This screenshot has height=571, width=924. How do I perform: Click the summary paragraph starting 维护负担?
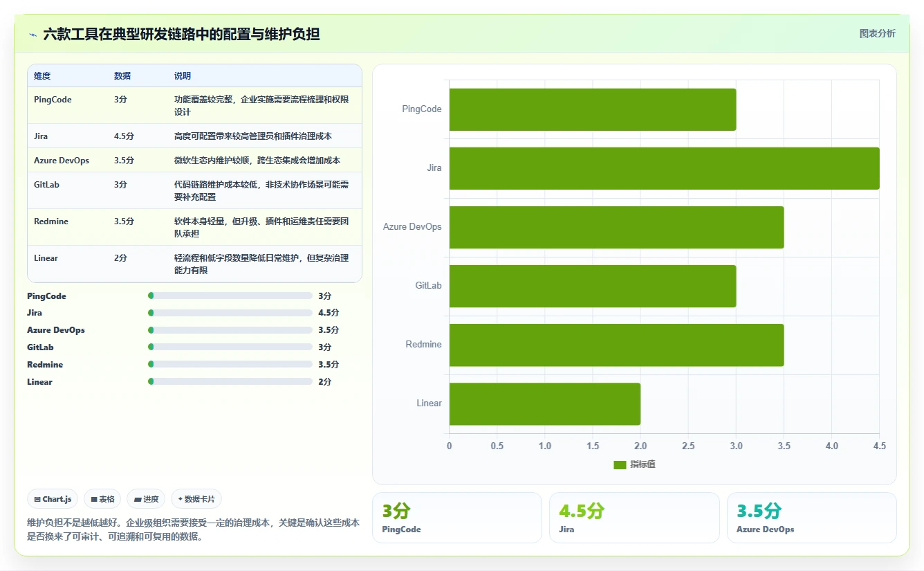pyautogui.click(x=193, y=529)
